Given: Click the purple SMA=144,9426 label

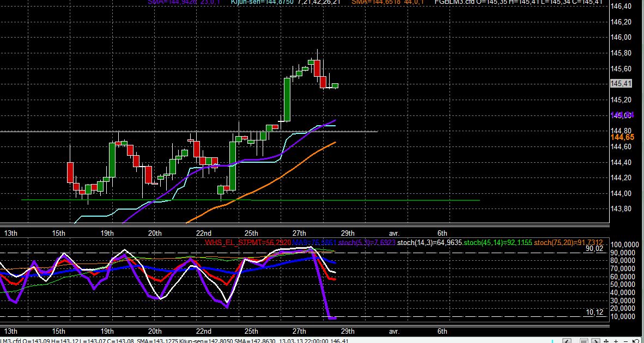Looking at the screenshot, I should [x=172, y=2].
